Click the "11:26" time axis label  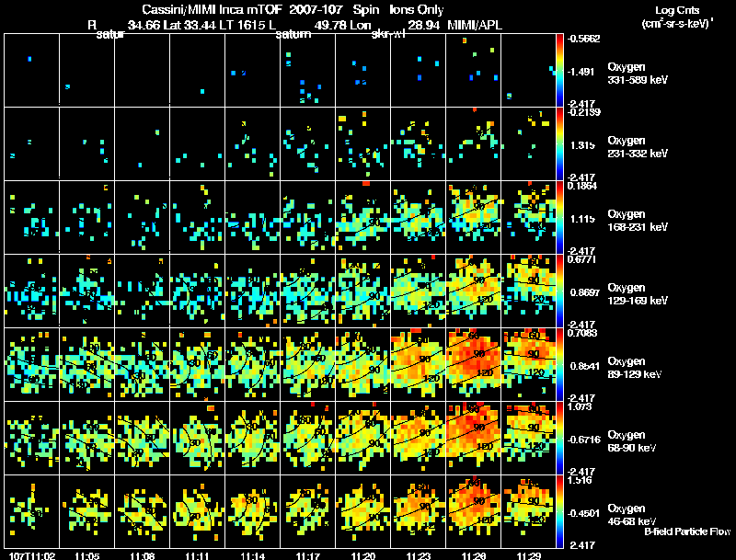(473, 556)
